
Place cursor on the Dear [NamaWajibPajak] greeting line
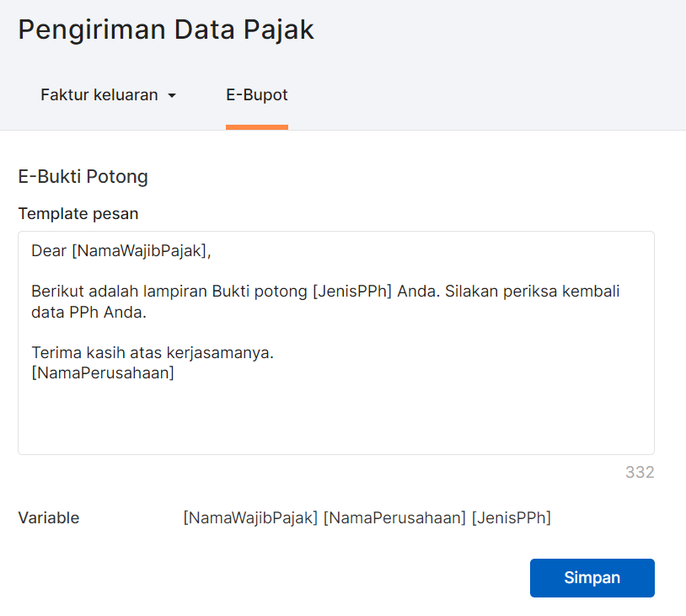pyautogui.click(x=121, y=250)
